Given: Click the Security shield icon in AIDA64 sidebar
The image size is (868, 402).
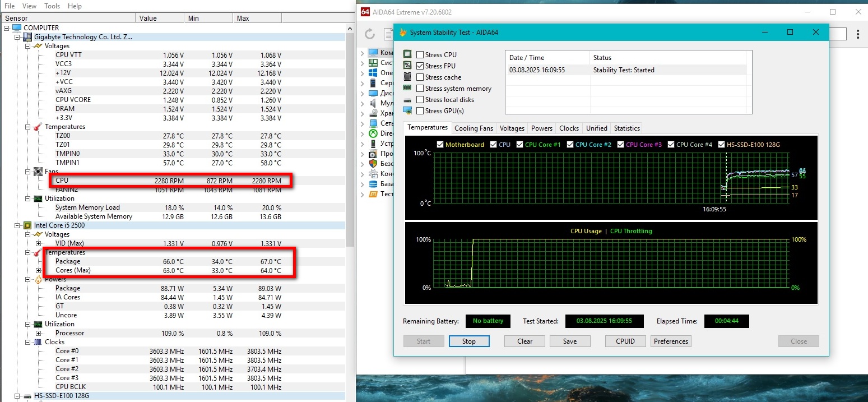Looking at the screenshot, I should pos(373,164).
